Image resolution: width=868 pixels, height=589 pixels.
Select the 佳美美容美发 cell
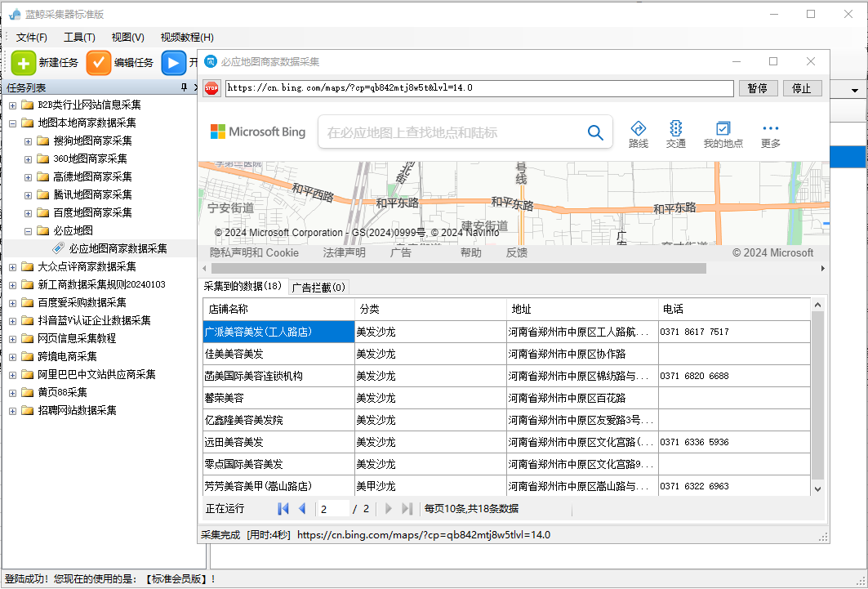(x=279, y=355)
